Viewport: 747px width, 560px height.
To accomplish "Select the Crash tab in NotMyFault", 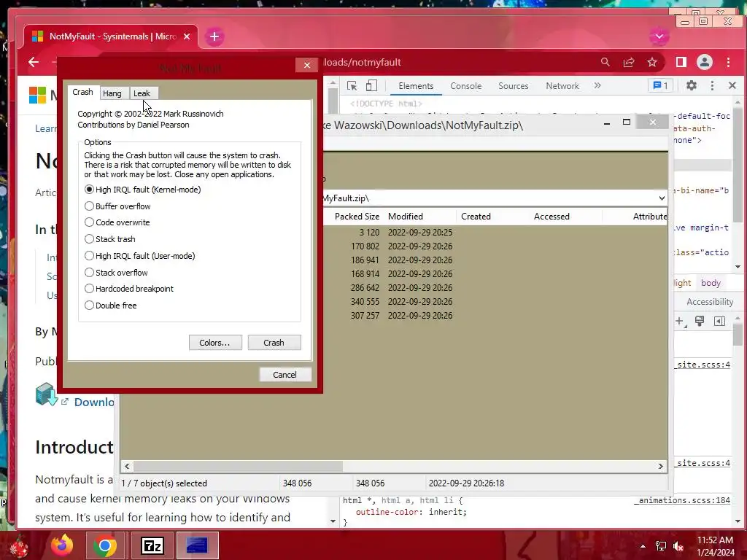I will (82, 92).
